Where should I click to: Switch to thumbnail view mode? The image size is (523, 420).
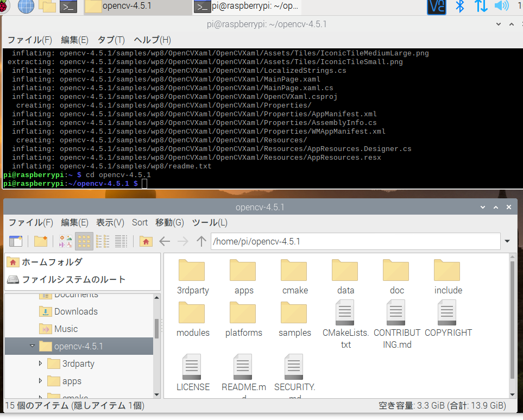click(x=66, y=241)
